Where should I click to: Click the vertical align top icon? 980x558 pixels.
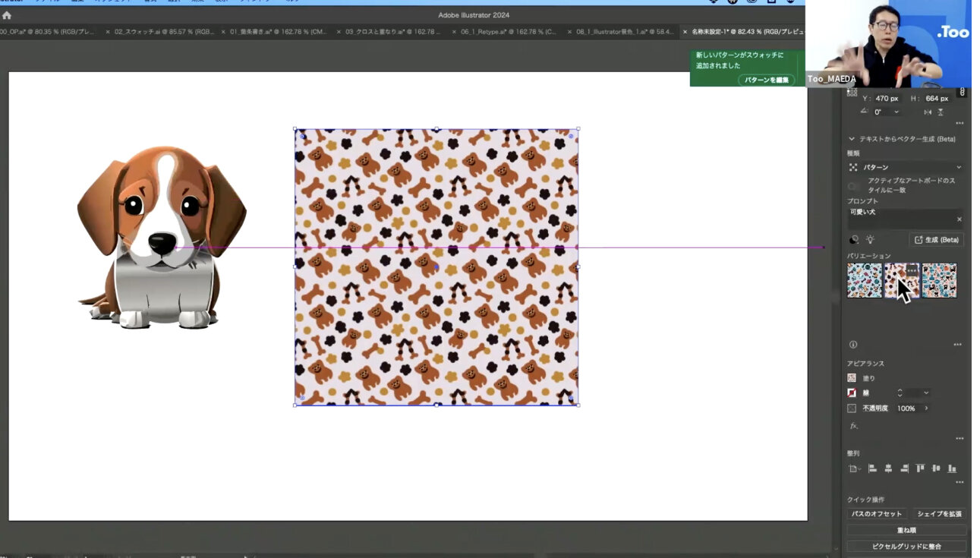click(x=920, y=468)
